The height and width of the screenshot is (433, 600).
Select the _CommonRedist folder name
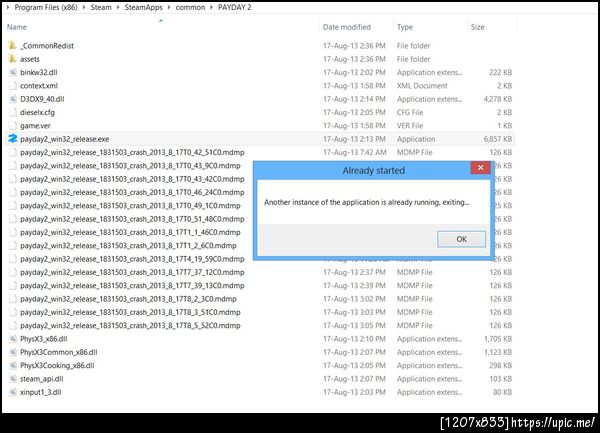47,46
